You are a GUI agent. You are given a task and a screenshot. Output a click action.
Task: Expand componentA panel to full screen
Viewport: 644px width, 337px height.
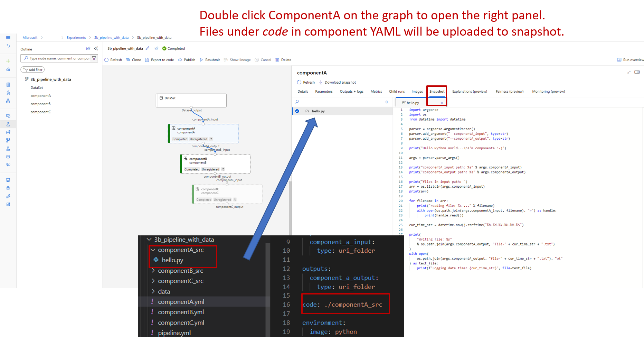(629, 72)
